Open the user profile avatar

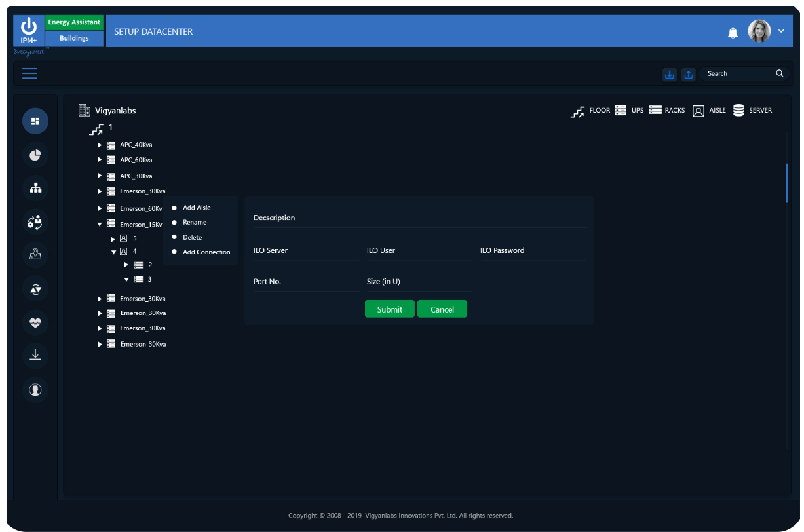(x=759, y=31)
